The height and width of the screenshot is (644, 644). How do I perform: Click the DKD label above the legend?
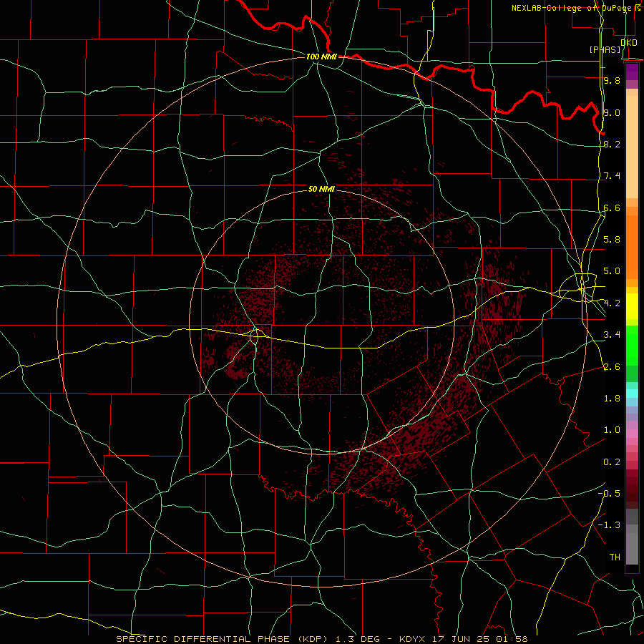point(629,42)
